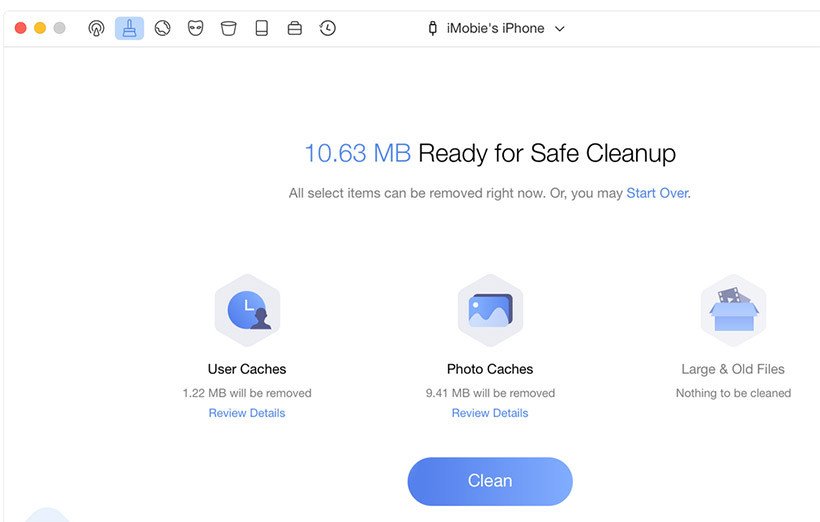
Task: Open the Silent Clean toolbar icon
Action: click(96, 28)
